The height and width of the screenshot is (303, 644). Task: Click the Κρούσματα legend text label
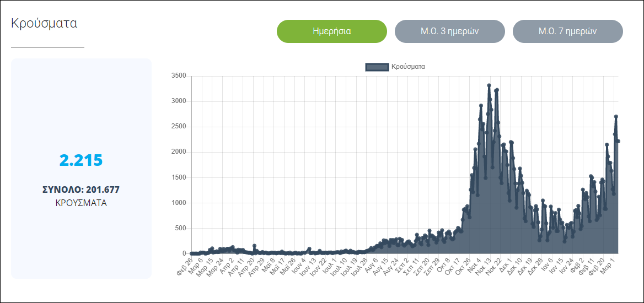408,67
